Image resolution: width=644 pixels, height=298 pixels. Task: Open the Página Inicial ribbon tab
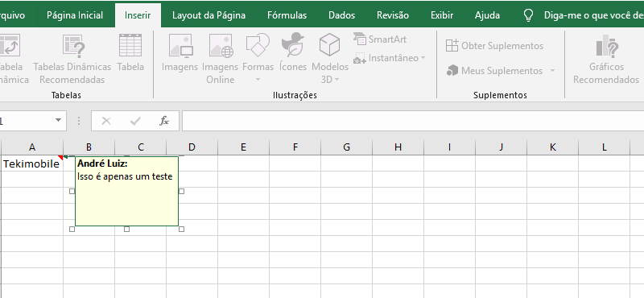tap(75, 15)
